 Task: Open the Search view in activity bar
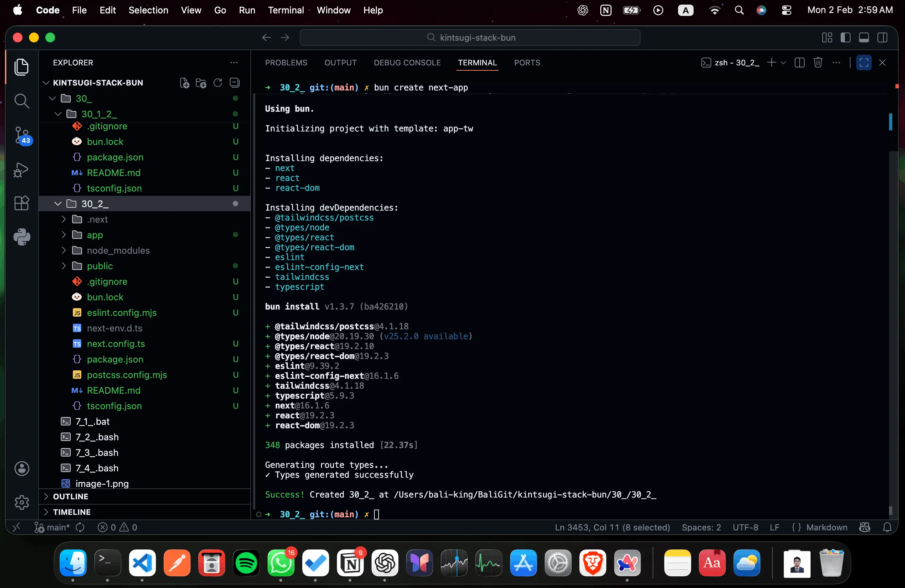tap(22, 101)
